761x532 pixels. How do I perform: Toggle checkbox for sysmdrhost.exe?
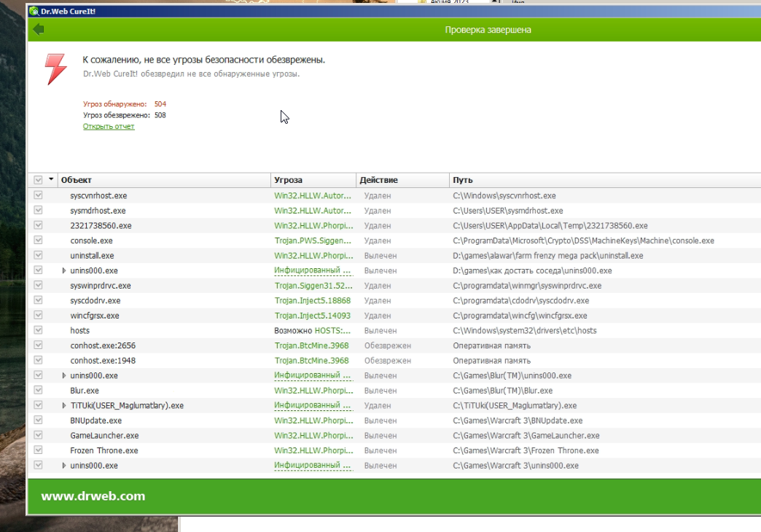38,210
